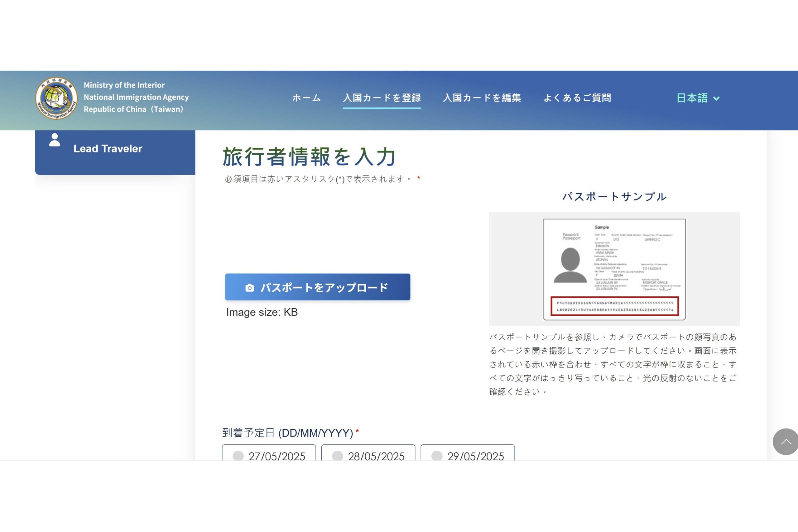Click the 旅行者情報を入力 page heading
Image resolution: width=798 pixels, height=532 pixels.
tap(309, 157)
